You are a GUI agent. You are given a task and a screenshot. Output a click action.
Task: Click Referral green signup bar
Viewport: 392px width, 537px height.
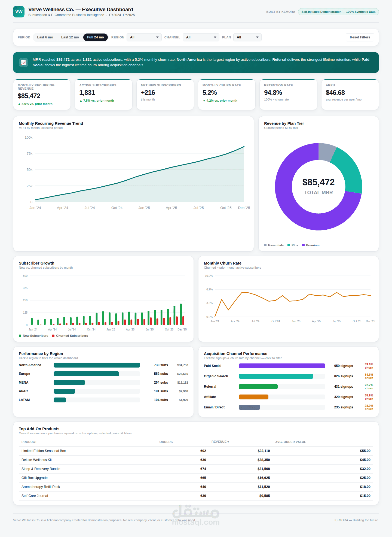click(x=258, y=387)
